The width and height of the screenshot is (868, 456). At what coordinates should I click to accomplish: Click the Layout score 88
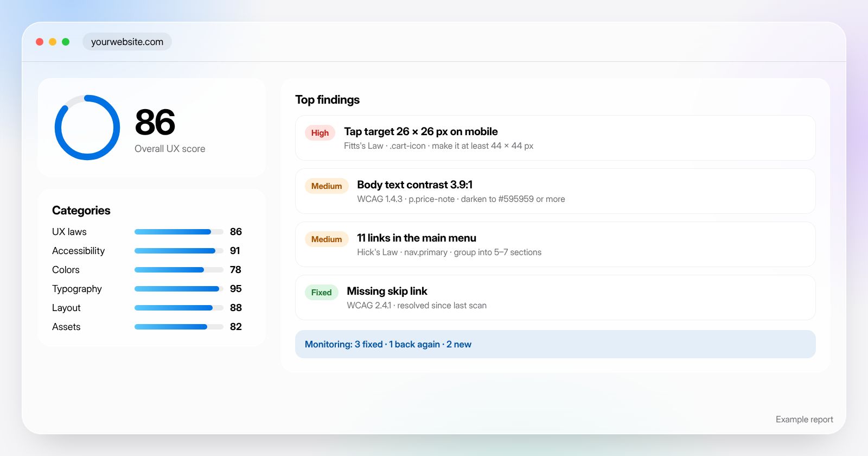236,308
